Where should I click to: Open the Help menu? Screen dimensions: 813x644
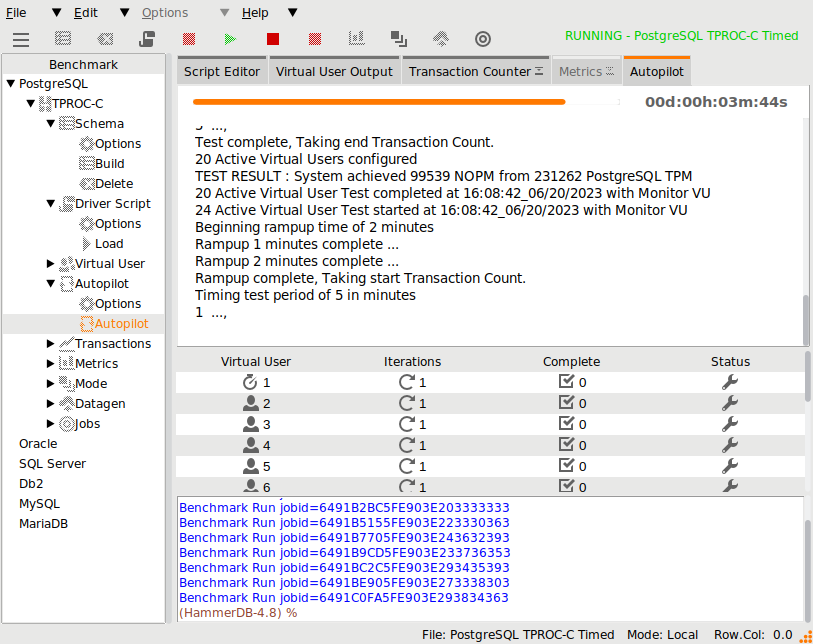point(255,13)
